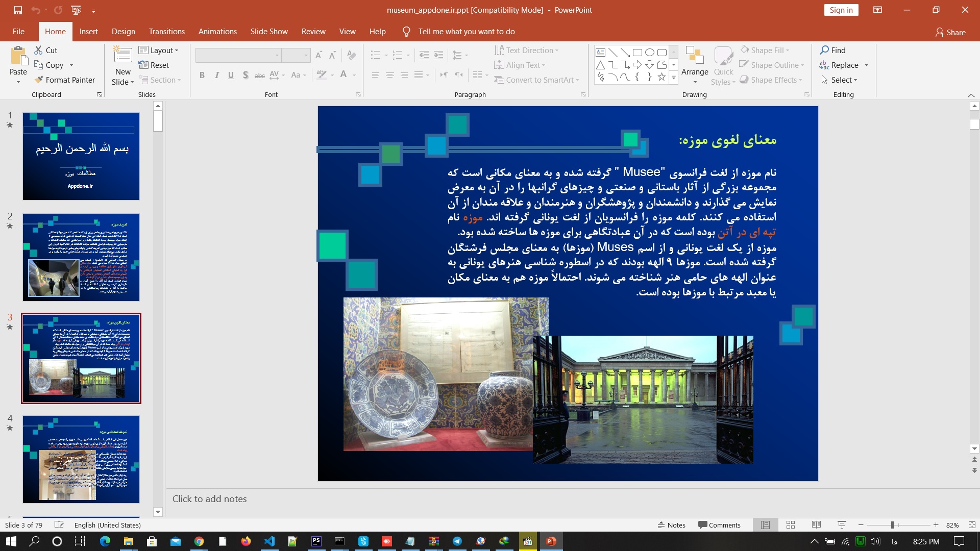Collapse the ribbon with the chevron

pos(971,95)
